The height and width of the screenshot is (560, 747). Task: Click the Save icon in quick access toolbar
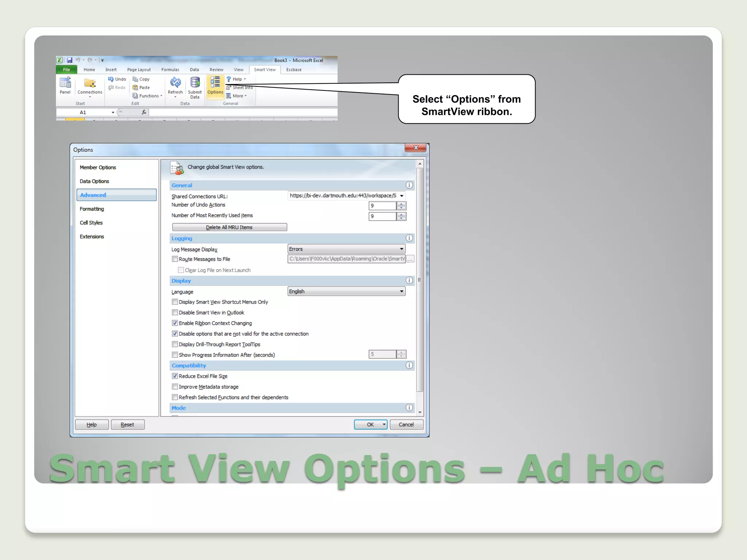click(69, 60)
